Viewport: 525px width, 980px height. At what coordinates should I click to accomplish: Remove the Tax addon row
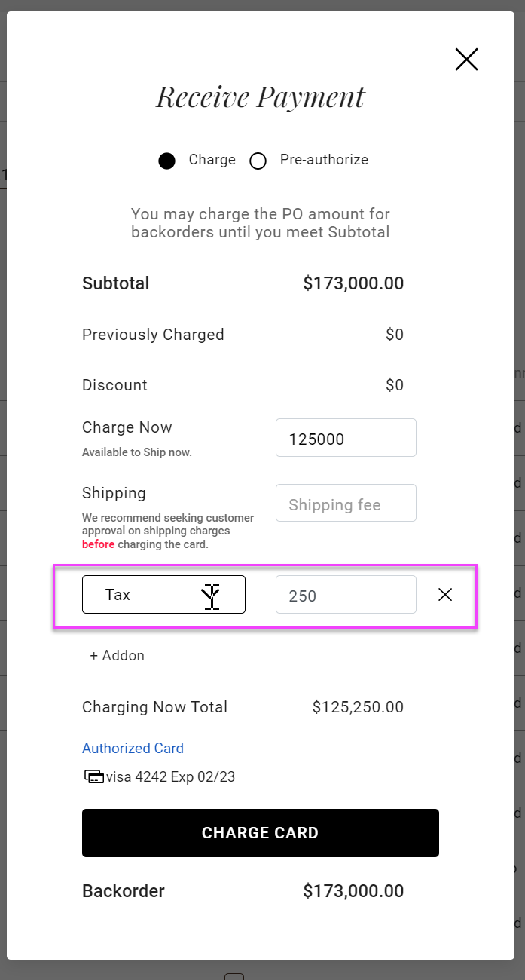[445, 595]
